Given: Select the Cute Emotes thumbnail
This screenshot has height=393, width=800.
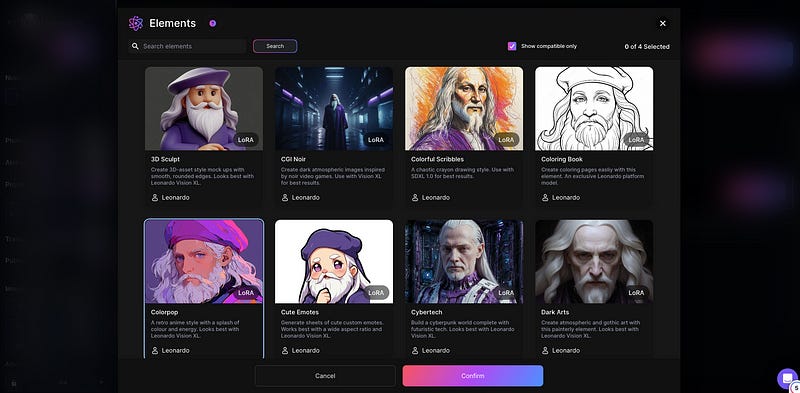Looking at the screenshot, I should pos(334,262).
